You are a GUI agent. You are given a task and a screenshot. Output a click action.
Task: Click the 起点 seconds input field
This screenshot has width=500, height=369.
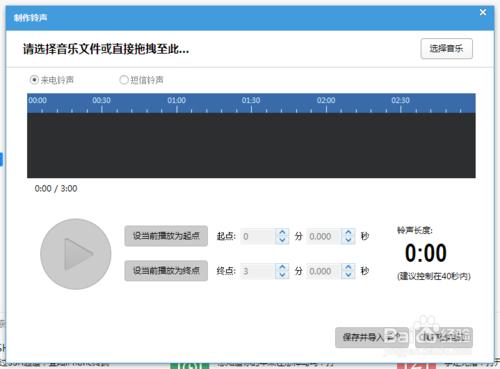pyautogui.click(x=324, y=236)
